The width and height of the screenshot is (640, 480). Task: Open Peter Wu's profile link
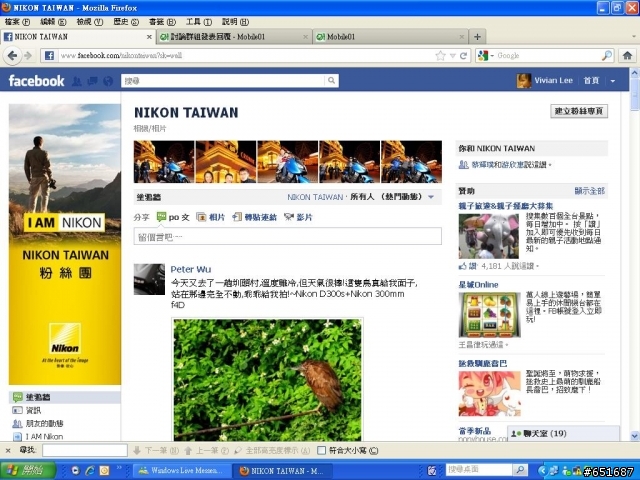(191, 269)
